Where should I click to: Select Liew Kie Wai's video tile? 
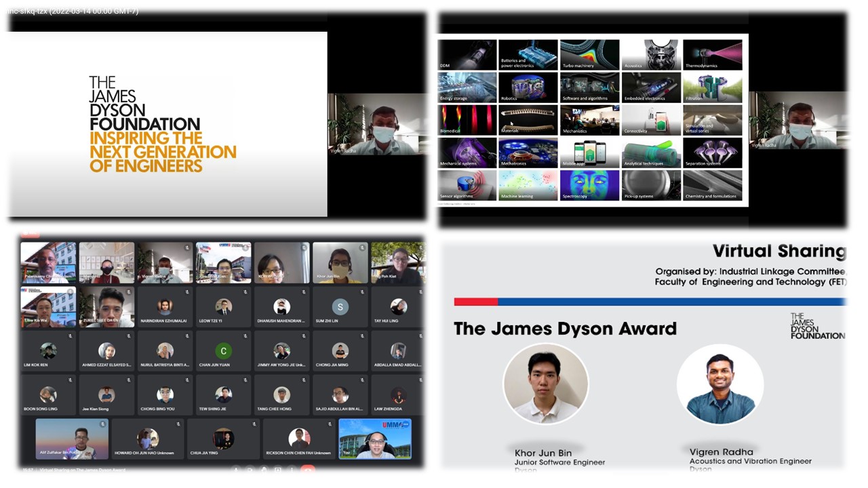pyautogui.click(x=48, y=307)
